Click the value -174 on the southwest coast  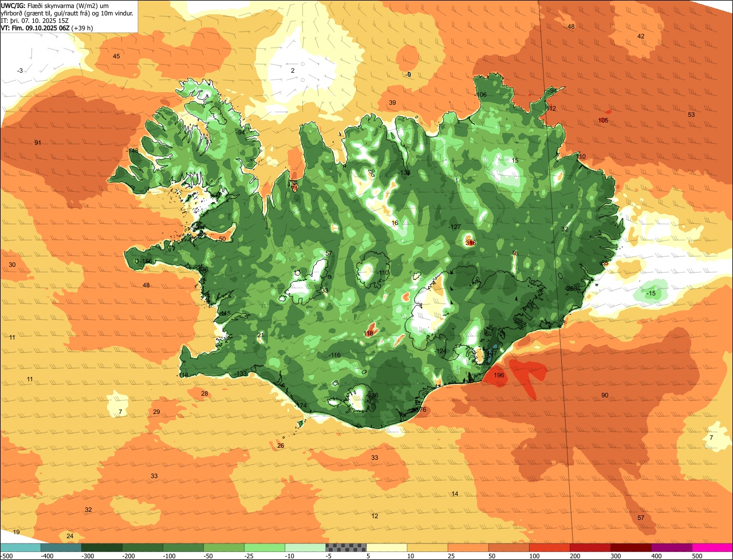pyautogui.click(x=301, y=405)
